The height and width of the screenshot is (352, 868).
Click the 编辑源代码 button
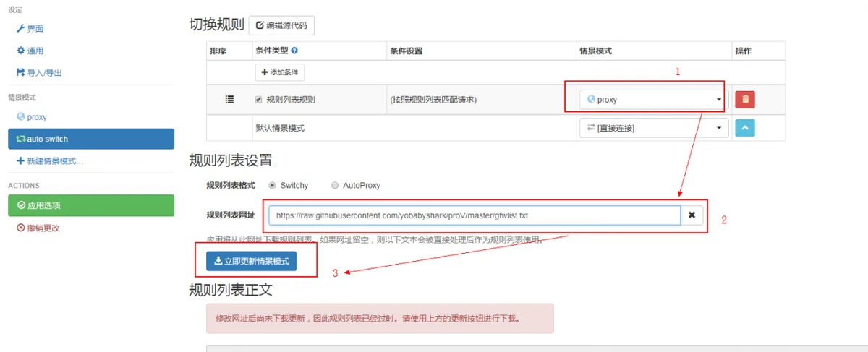(281, 25)
